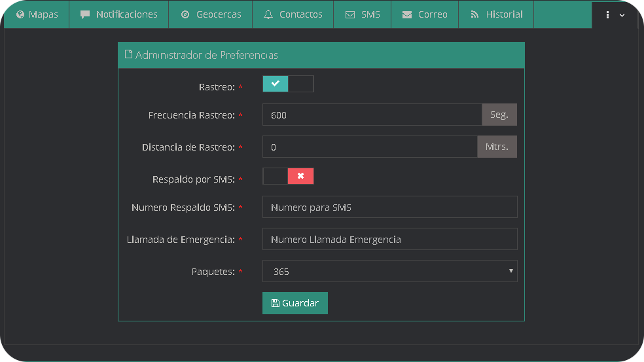Focus the Numero Respaldo SMS input

click(389, 207)
